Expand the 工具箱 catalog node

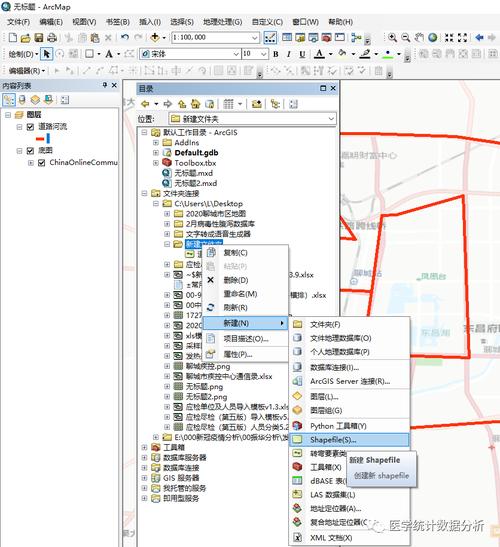point(144,447)
